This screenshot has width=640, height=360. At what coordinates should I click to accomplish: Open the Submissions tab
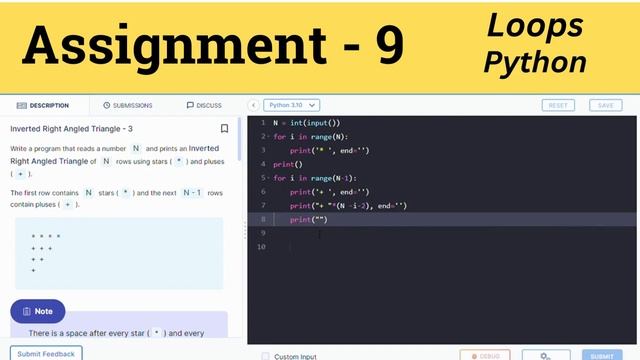[127, 105]
